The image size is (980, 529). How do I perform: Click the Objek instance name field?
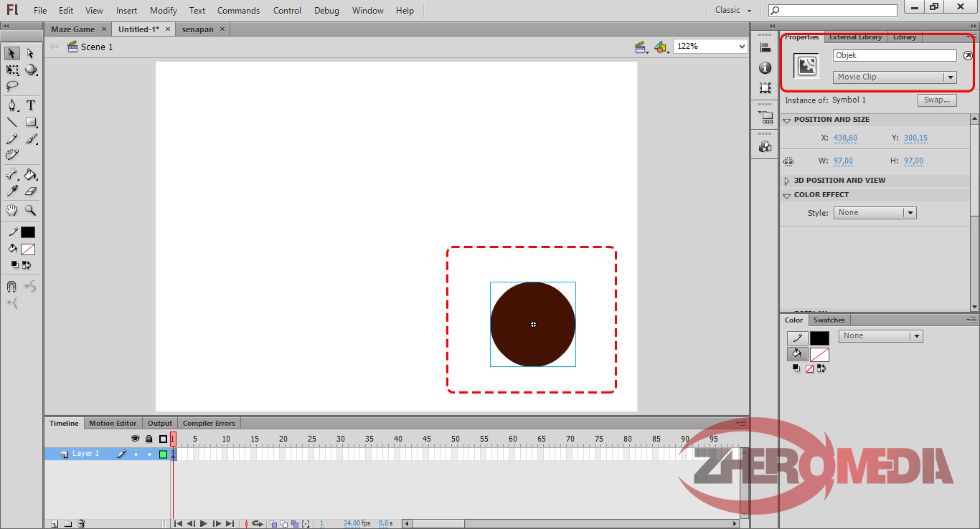[895, 55]
